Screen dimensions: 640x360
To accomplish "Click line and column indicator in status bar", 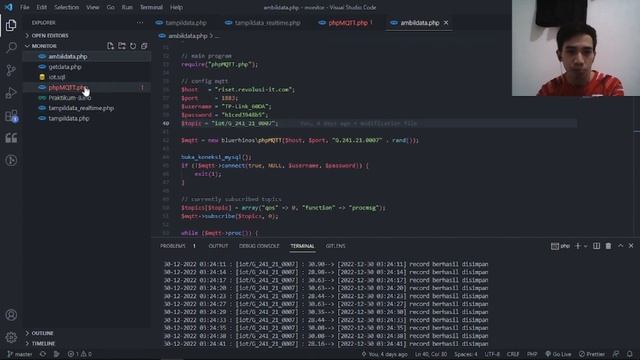I will click(x=431, y=354).
